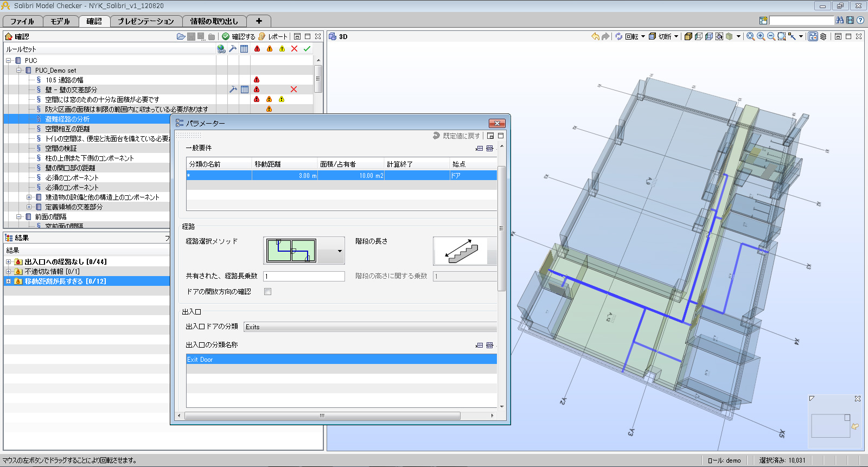Click the layers stack icon in 3D toolbar

tap(823, 36)
